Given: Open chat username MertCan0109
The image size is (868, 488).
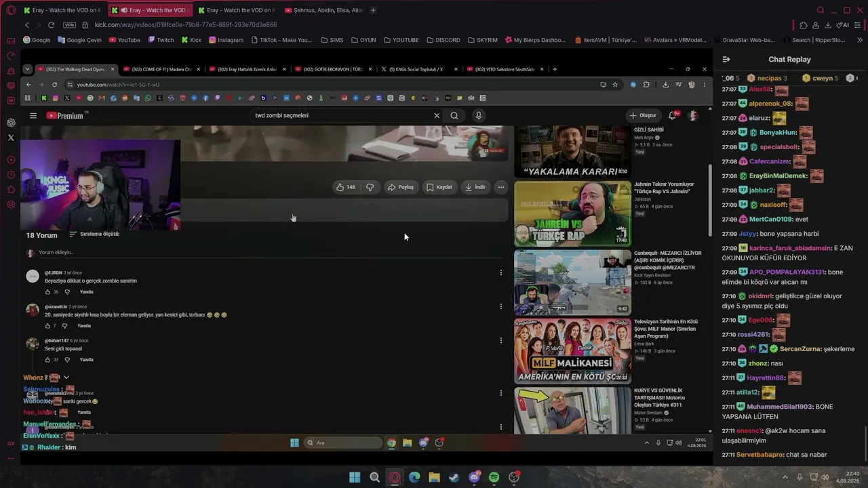Looking at the screenshot, I should point(770,219).
